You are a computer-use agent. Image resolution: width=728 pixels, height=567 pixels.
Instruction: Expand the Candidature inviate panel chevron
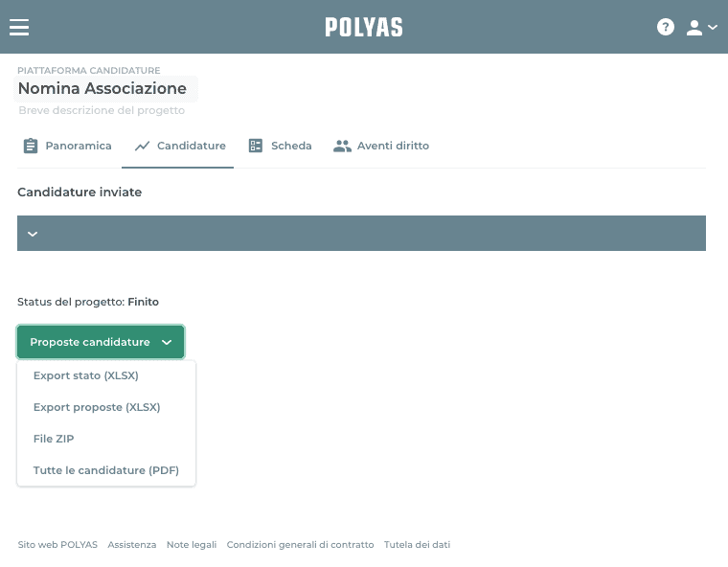tap(33, 234)
